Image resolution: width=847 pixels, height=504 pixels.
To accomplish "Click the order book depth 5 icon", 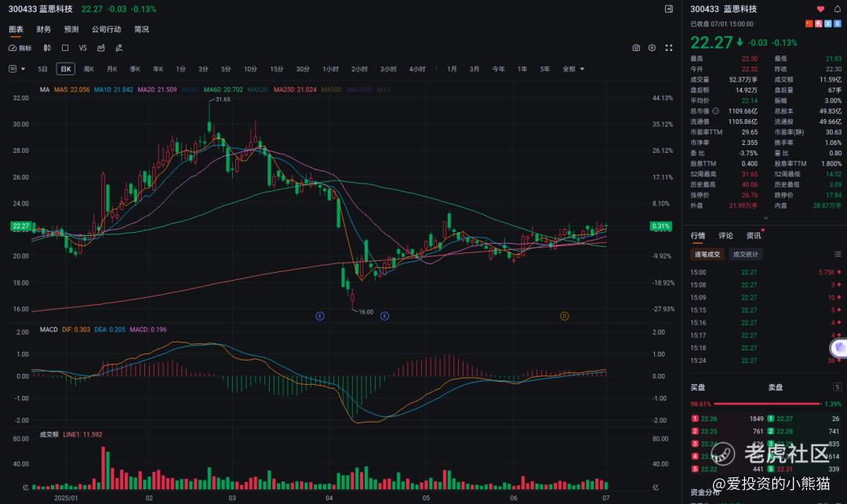I will coord(838,387).
